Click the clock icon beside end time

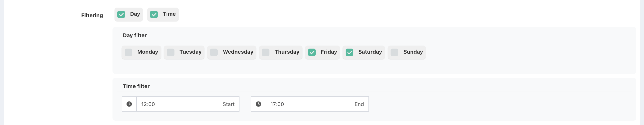coord(258,104)
